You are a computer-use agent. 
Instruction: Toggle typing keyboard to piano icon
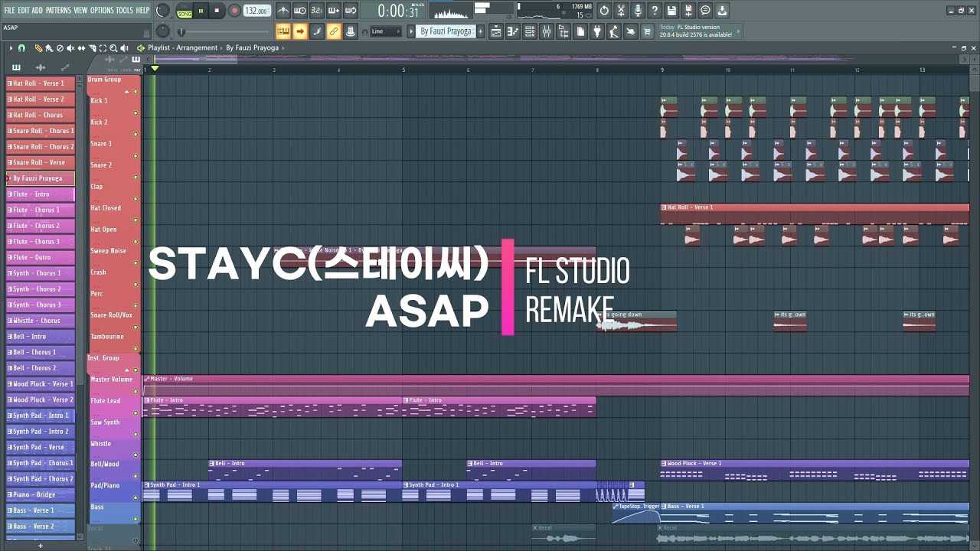pos(283,31)
